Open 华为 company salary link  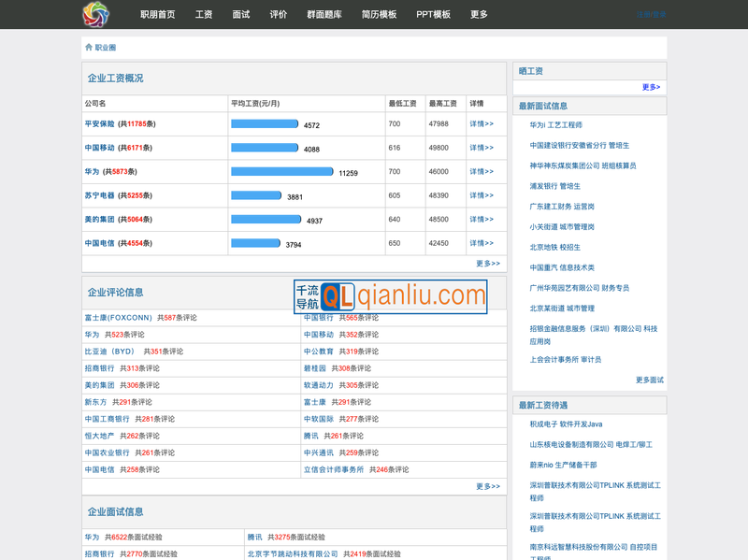pyautogui.click(x=92, y=172)
